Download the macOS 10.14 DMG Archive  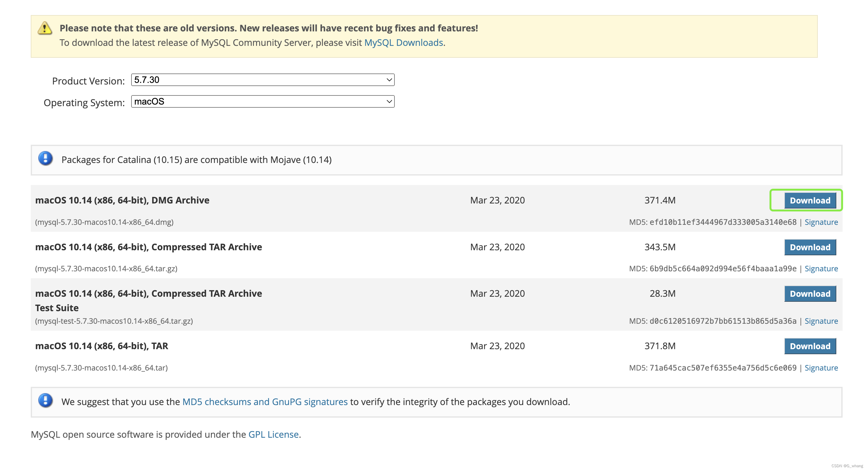point(810,200)
